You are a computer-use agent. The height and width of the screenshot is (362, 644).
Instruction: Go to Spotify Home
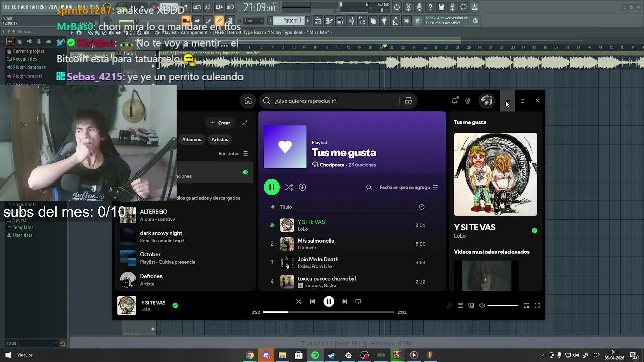(248, 101)
